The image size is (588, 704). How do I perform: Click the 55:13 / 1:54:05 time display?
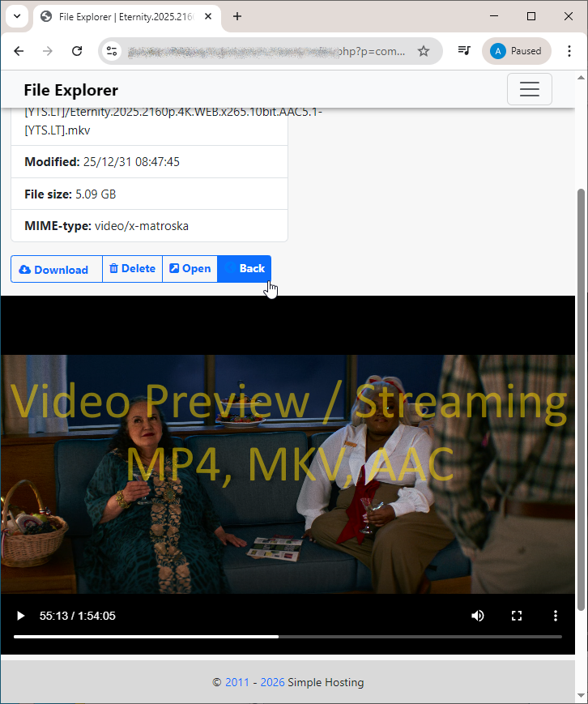pos(77,616)
